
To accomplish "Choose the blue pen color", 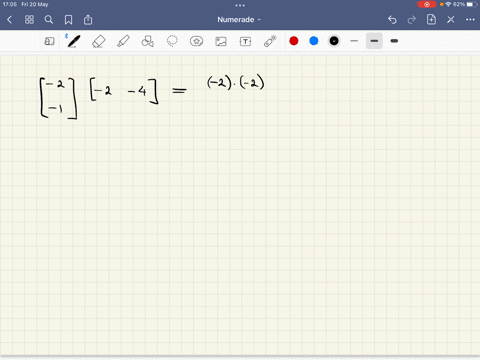I will pos(314,41).
